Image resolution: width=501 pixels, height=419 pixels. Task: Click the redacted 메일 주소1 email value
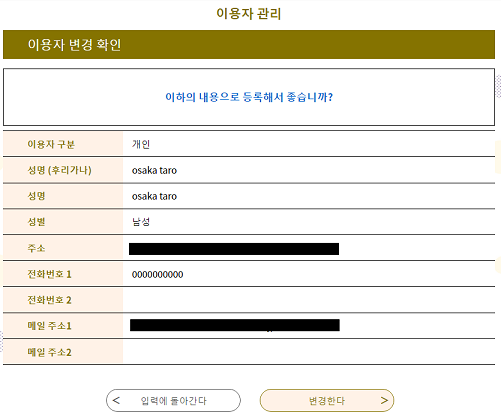(x=235, y=325)
